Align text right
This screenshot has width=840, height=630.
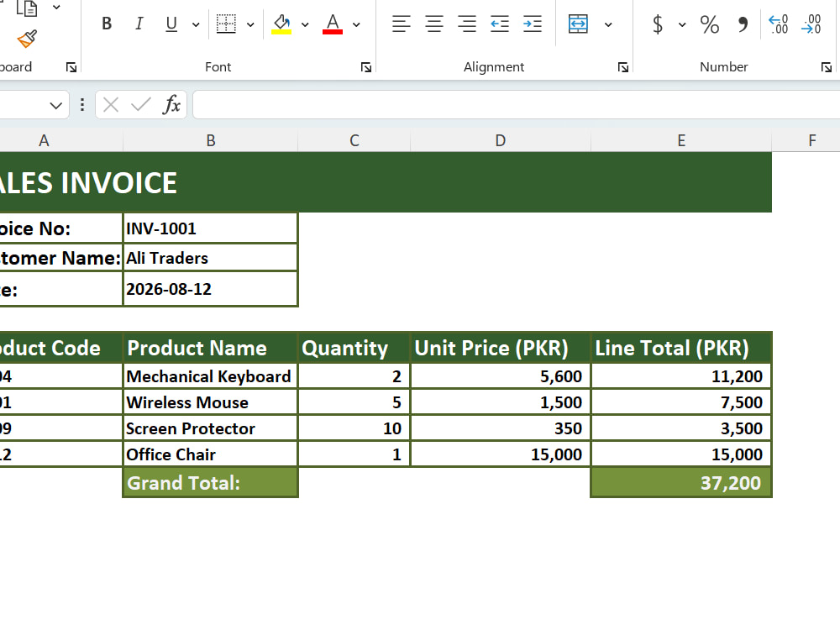[467, 24]
